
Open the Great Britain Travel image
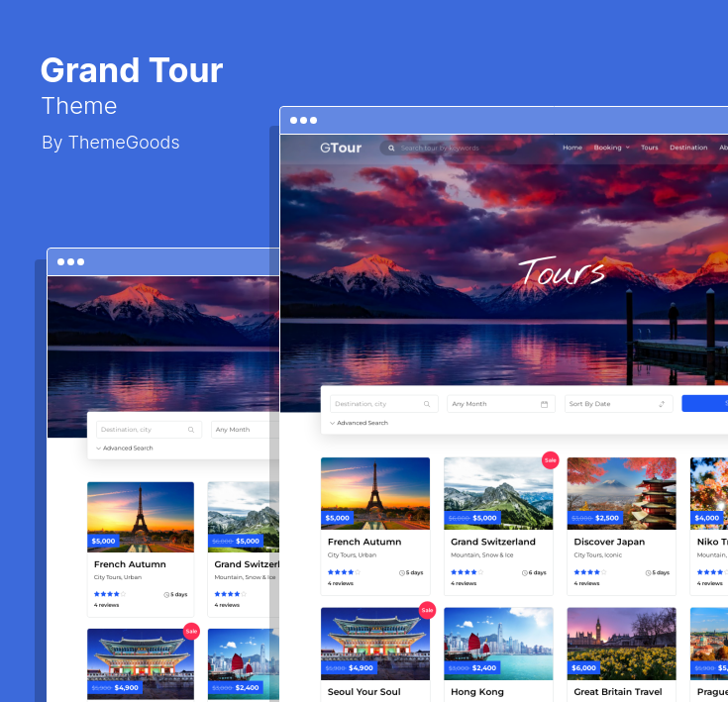tap(621, 644)
